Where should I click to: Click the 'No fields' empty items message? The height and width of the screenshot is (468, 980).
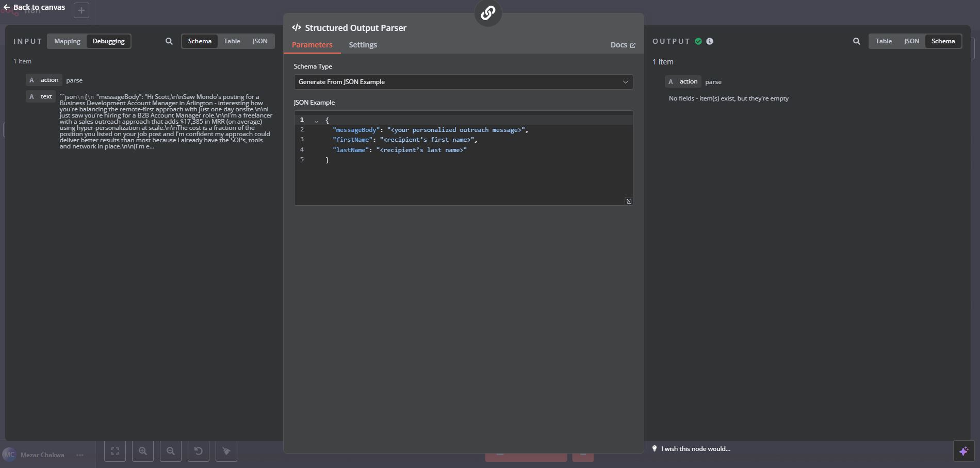pyautogui.click(x=729, y=98)
